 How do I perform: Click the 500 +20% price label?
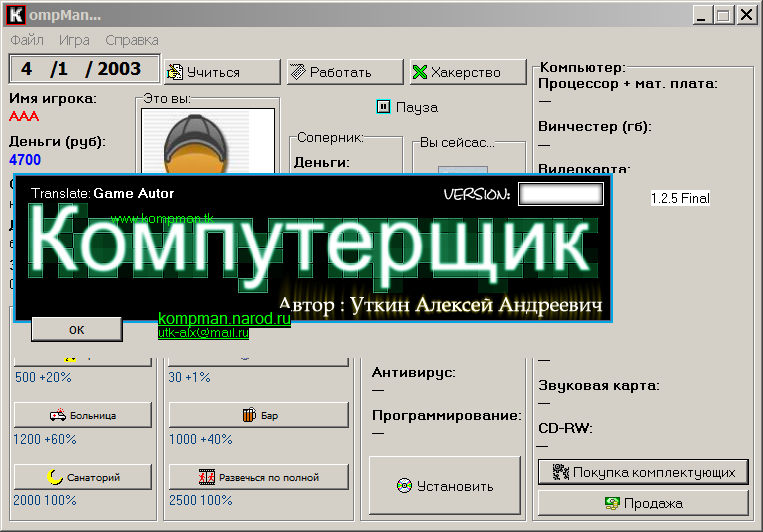(43, 377)
